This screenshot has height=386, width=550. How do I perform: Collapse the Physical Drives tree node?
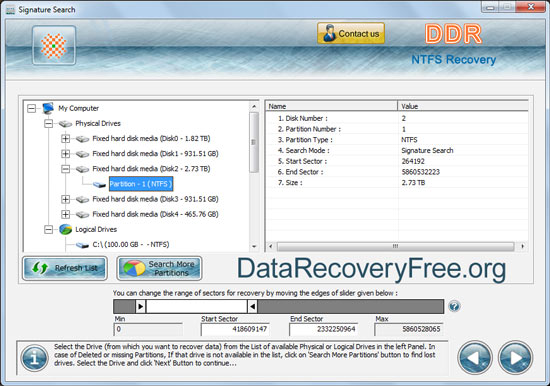(x=48, y=124)
